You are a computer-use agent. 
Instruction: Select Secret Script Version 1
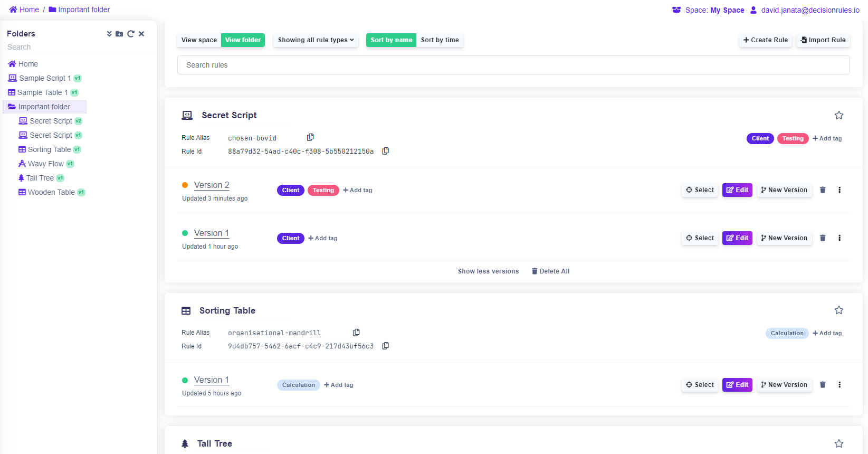700,238
